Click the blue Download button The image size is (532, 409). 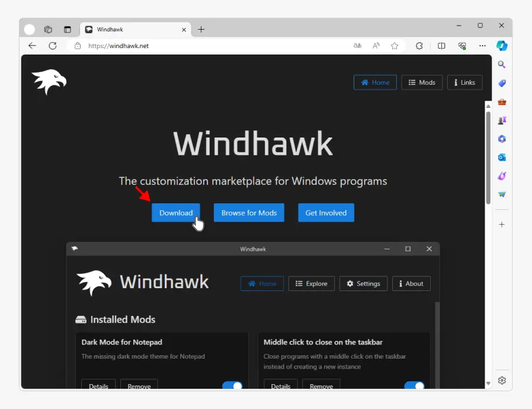click(176, 213)
